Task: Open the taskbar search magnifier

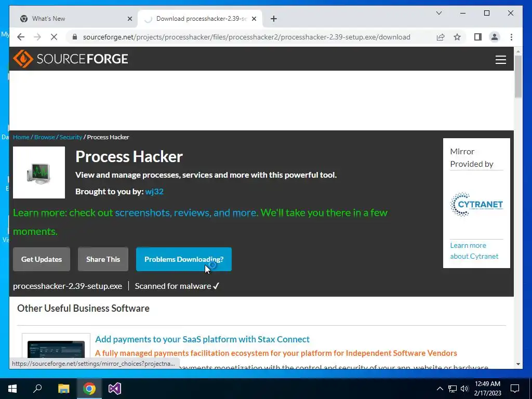Action: [37, 389]
